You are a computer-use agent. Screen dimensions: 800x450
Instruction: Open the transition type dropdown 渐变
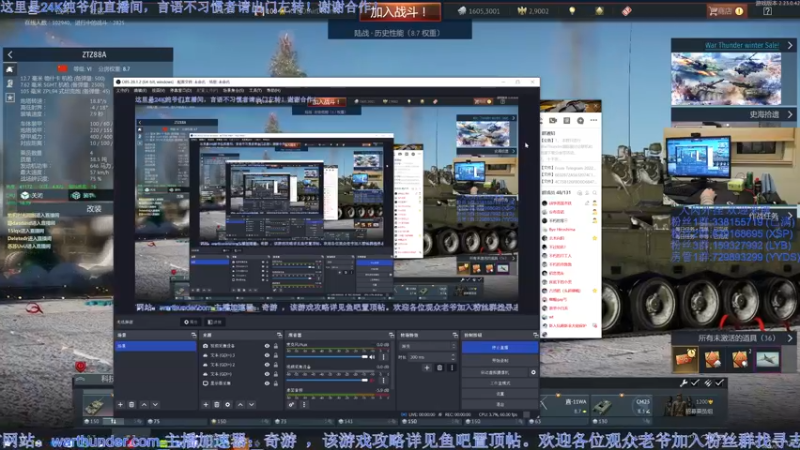pos(428,346)
